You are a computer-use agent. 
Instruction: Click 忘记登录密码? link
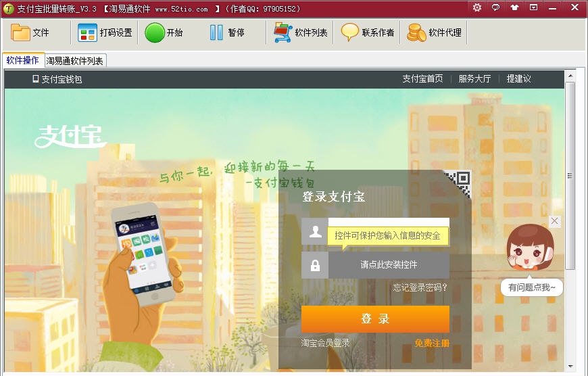(420, 288)
